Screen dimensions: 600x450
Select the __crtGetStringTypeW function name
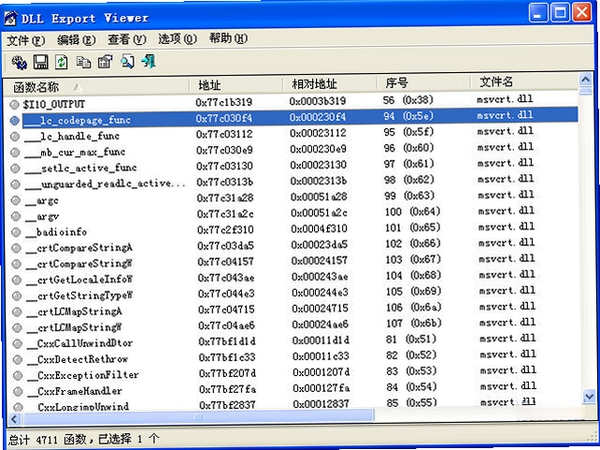[80, 296]
